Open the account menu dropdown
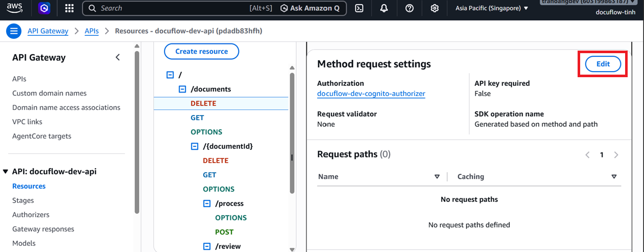Screen dimensions: 644x252 (x=589, y=3)
